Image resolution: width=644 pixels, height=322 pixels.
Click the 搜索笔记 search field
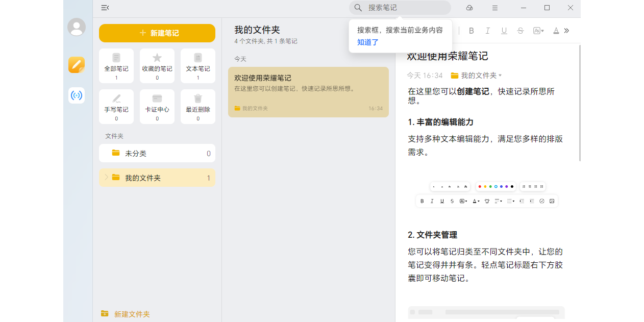[403, 8]
